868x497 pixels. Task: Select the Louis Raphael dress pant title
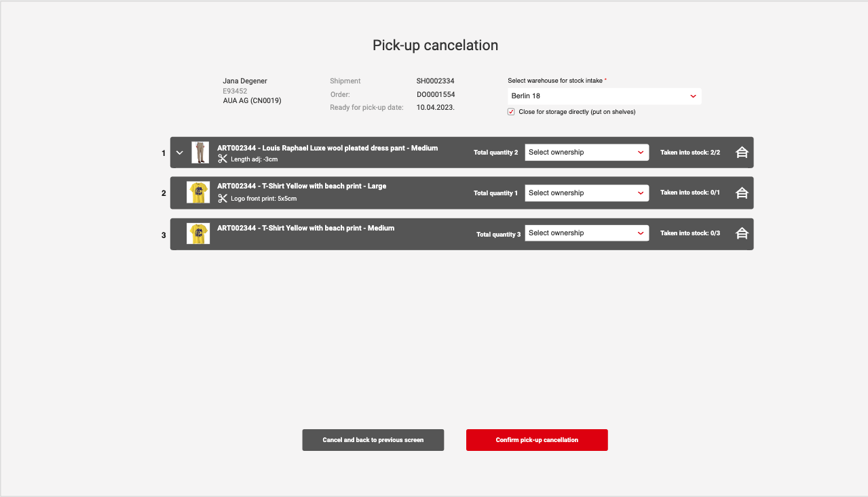coord(327,148)
